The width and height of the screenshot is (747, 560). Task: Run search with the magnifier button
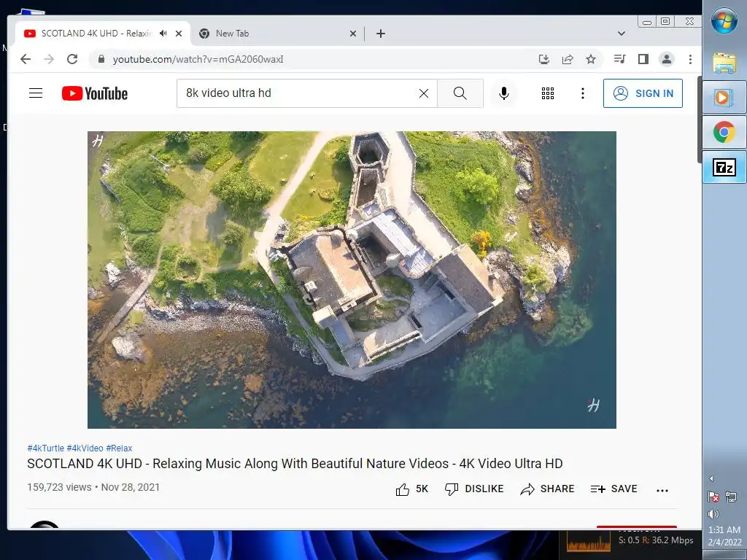[460, 93]
